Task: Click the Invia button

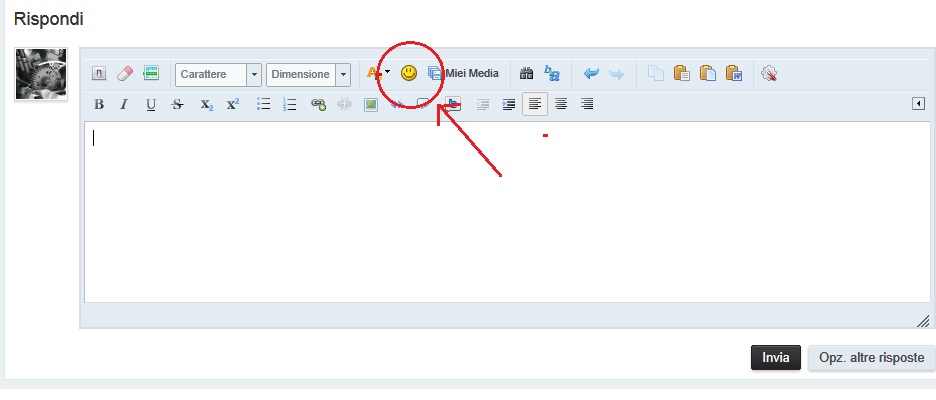Action: click(775, 358)
